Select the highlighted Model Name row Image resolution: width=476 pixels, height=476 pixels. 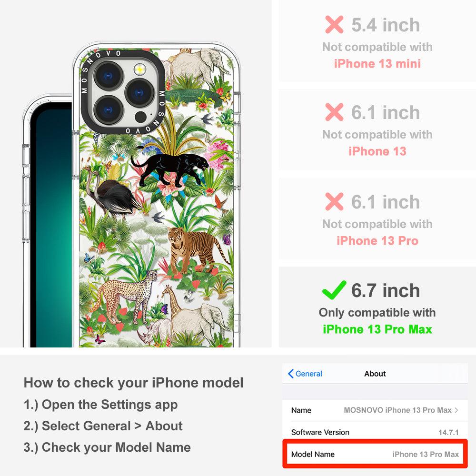[375, 454]
